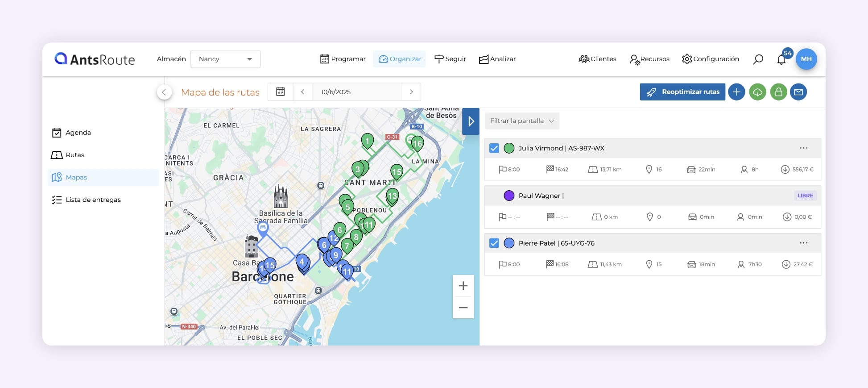This screenshot has width=868, height=388.
Task: Zoom out on the map
Action: coord(463,308)
